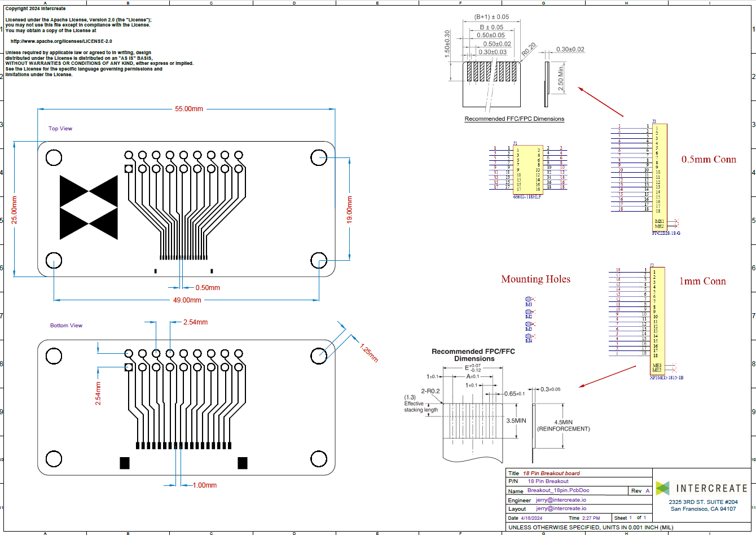
Task: Open the Apache license URL
Action: coord(61,41)
